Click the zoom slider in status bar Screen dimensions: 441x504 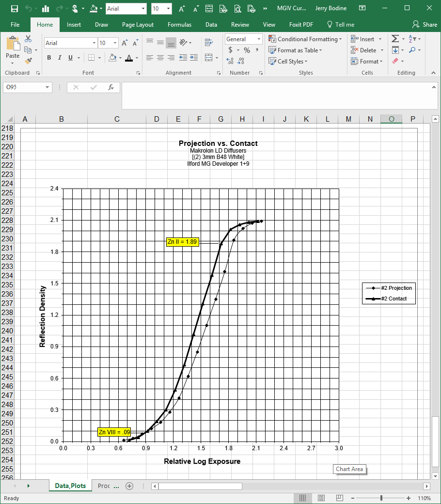(x=381, y=498)
